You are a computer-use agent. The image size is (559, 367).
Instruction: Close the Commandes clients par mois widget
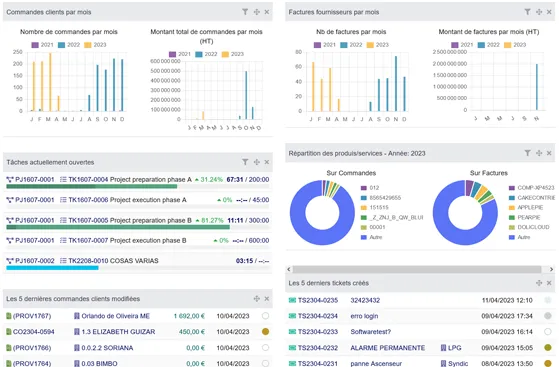click(x=267, y=12)
